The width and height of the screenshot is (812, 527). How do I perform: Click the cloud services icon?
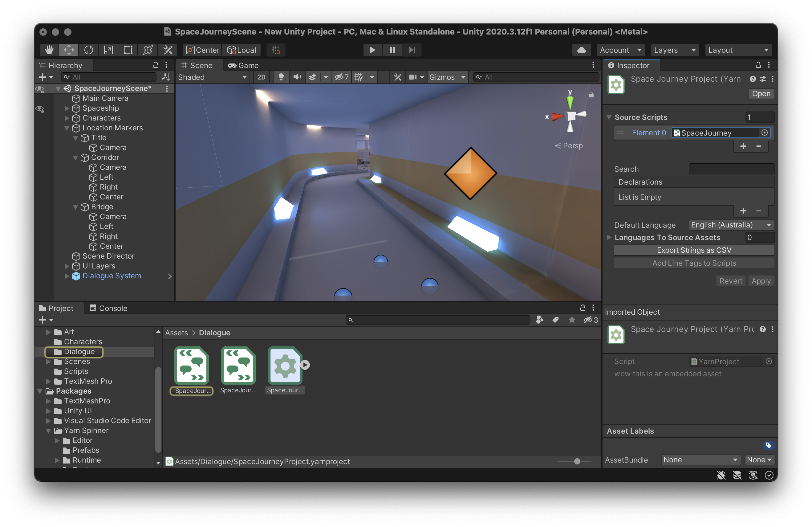click(581, 50)
